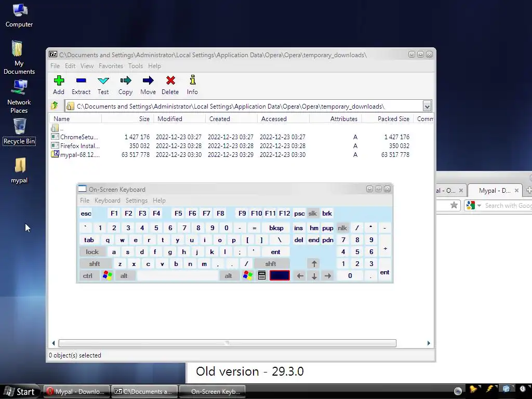This screenshot has height=399, width=532.
Task: Open the 7-Zip File menu
Action: point(55,66)
